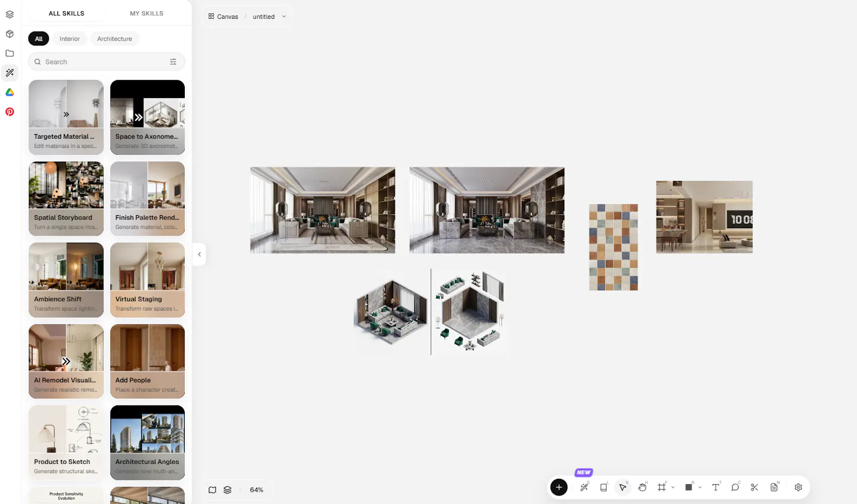The height and width of the screenshot is (504, 857).
Task: Open Product Sensitivity Evolution skill card
Action: [x=66, y=495]
